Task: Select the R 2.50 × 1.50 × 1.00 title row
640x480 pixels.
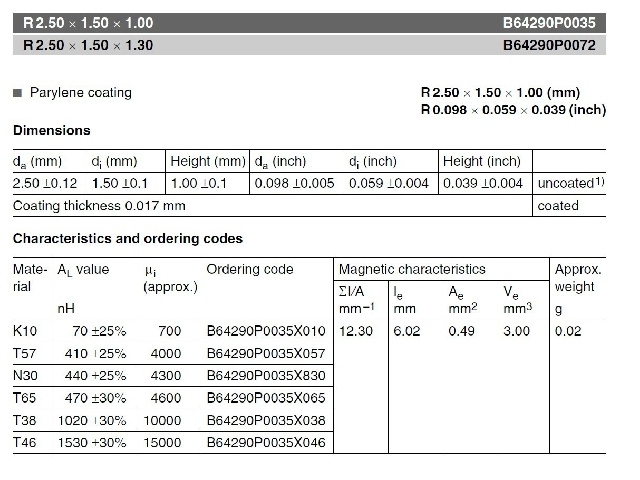Action: pyautogui.click(x=89, y=20)
